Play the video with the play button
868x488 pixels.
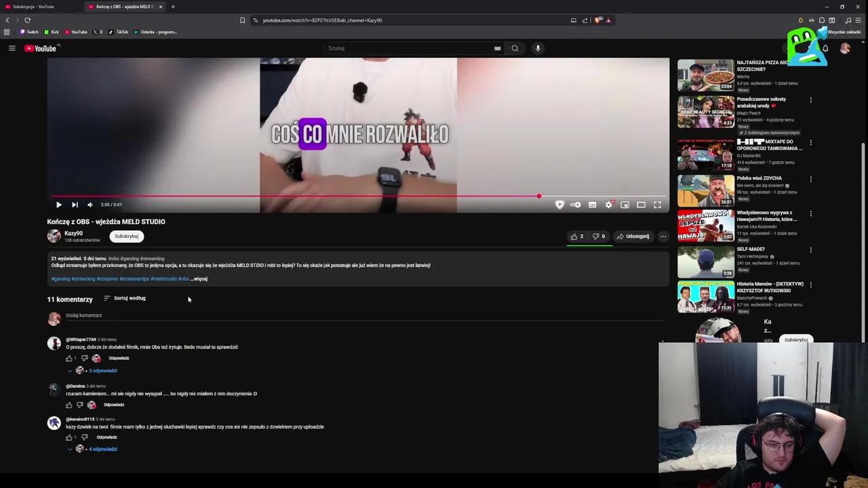click(x=58, y=205)
